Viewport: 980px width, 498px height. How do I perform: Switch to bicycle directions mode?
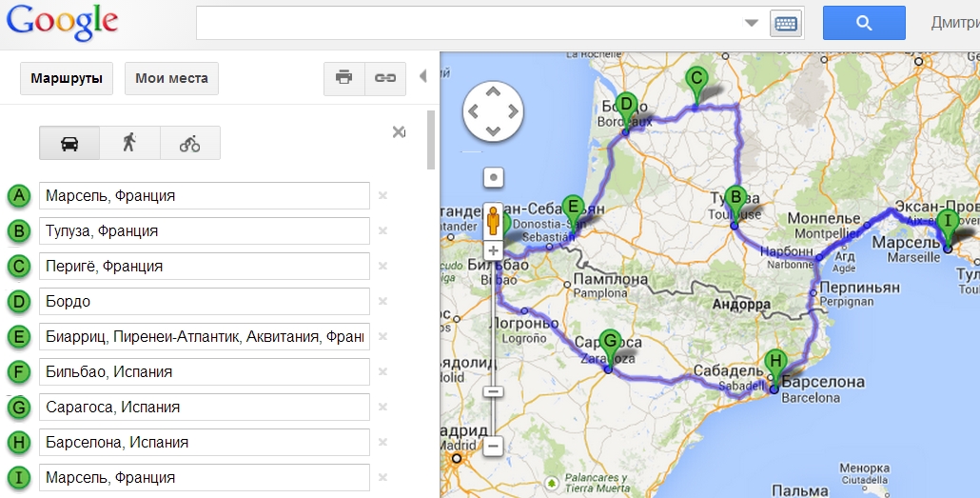click(x=189, y=143)
